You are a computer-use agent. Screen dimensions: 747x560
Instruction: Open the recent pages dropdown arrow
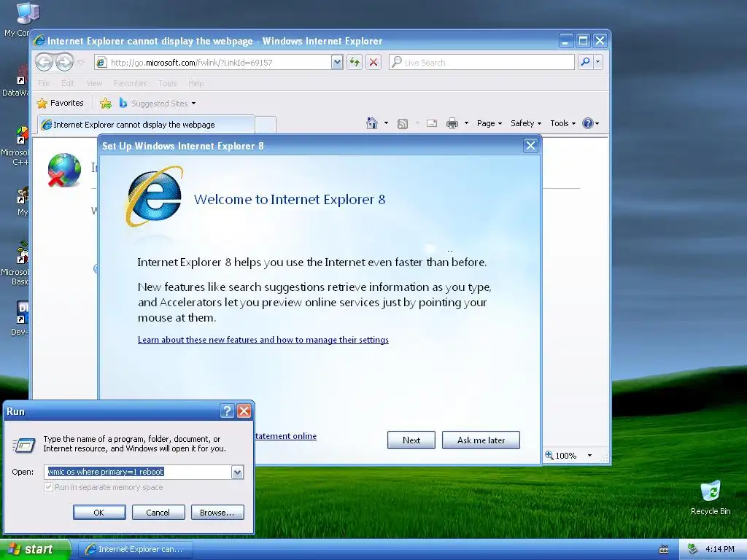(x=81, y=62)
